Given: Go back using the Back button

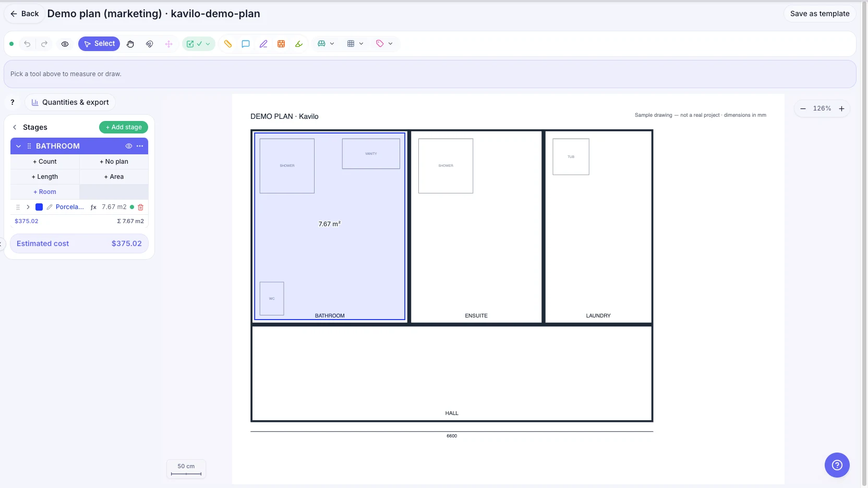Looking at the screenshot, I should (25, 14).
